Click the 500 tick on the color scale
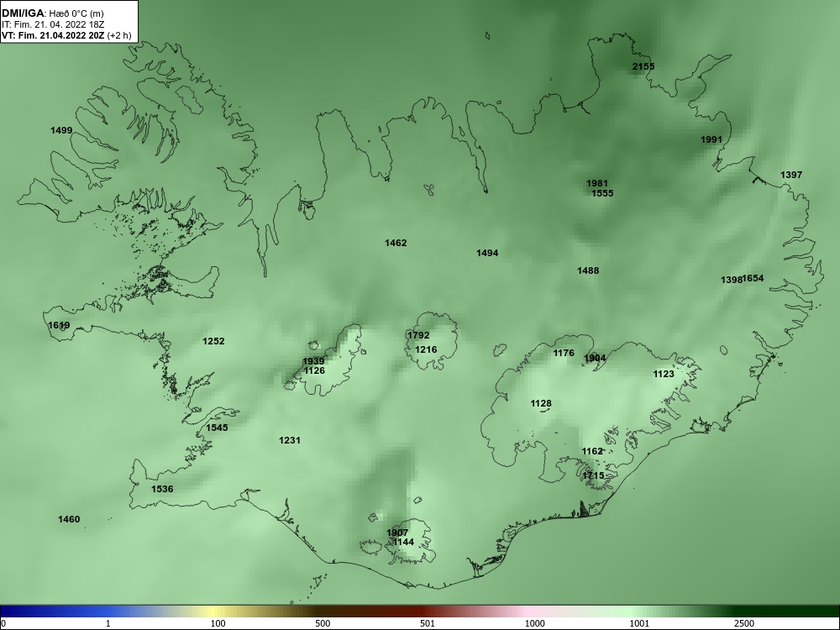The width and height of the screenshot is (840, 630). (x=323, y=623)
